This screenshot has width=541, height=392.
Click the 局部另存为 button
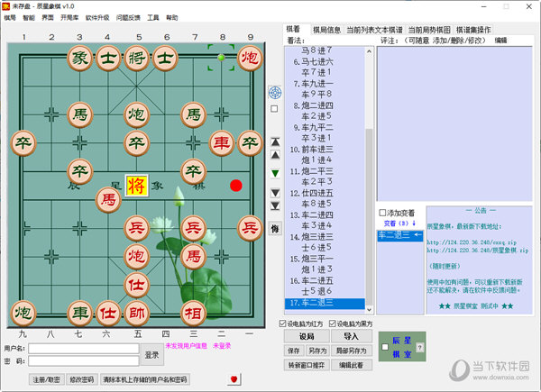[x=352, y=351]
